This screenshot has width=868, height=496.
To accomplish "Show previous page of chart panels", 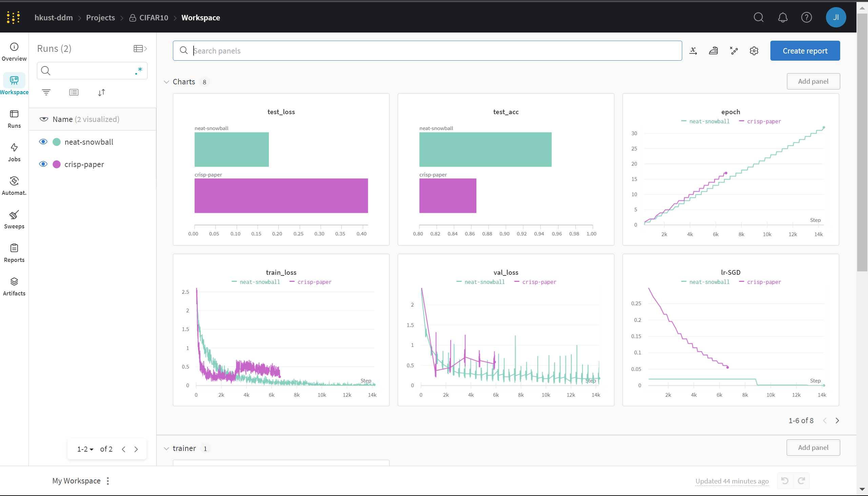I will click(x=825, y=420).
